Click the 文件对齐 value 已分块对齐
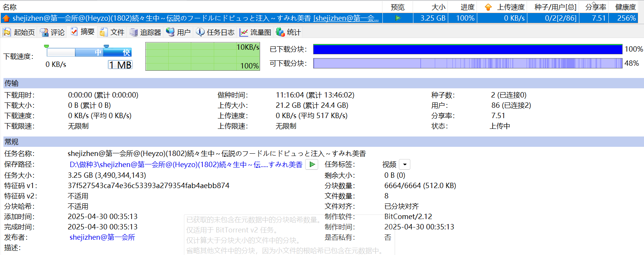The height and width of the screenshot is (255, 644). point(402,206)
